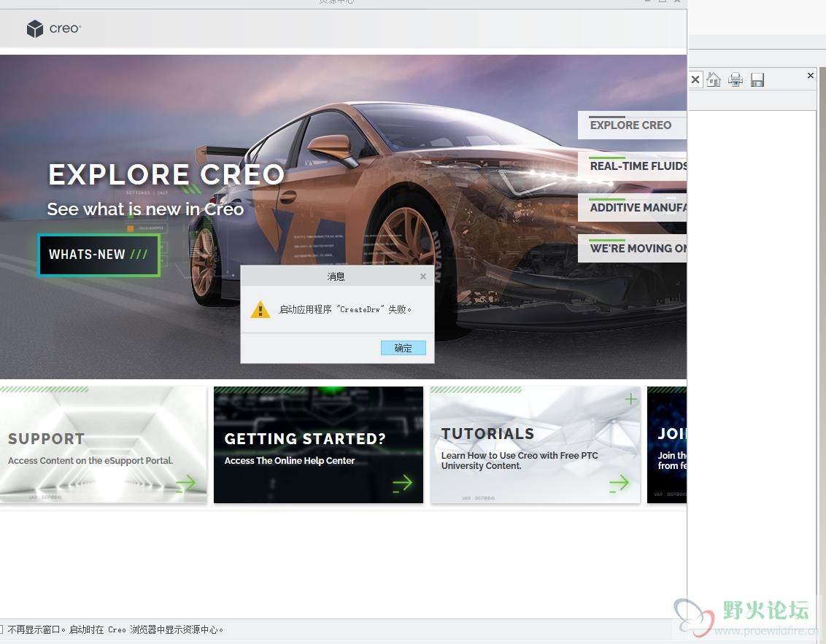826x644 pixels.
Task: Tick the 不再显示窗口 checkbox
Action: tap(1, 630)
